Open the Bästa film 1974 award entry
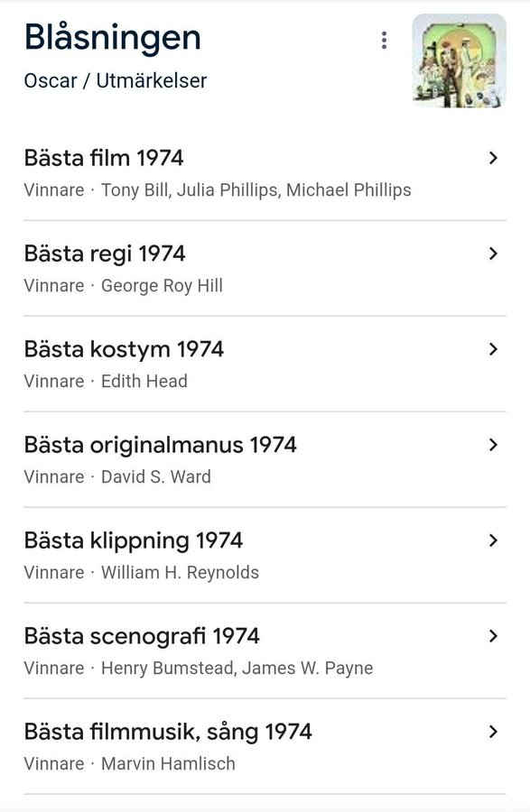Image resolution: width=530 pixels, height=812 pixels. 265,173
